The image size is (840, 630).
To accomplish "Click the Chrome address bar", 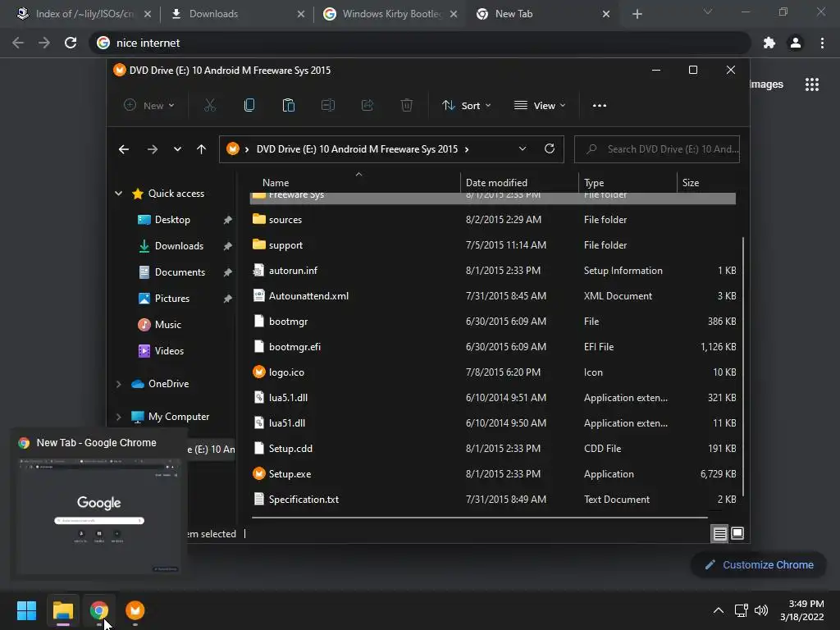I will point(420,43).
